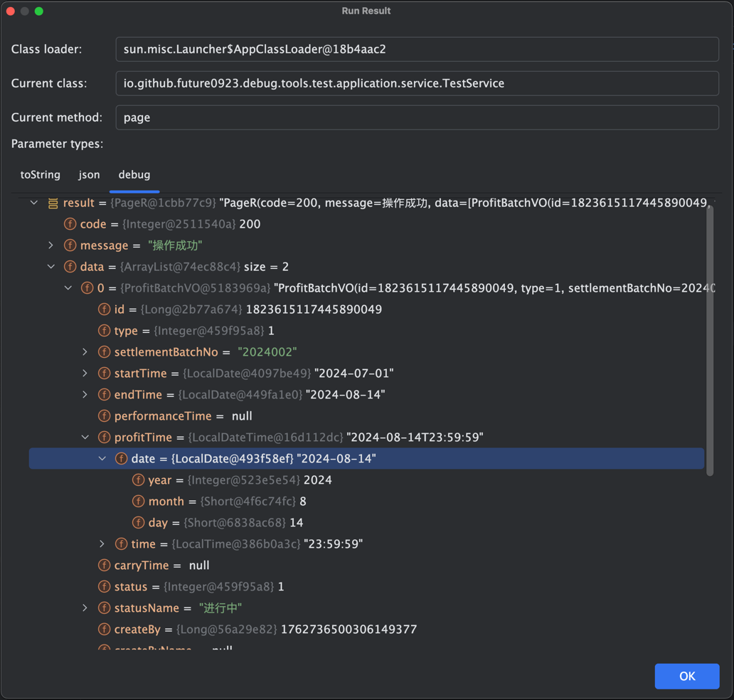Click the Class loader text field
Viewport: 734px width, 700px height.
click(x=417, y=49)
